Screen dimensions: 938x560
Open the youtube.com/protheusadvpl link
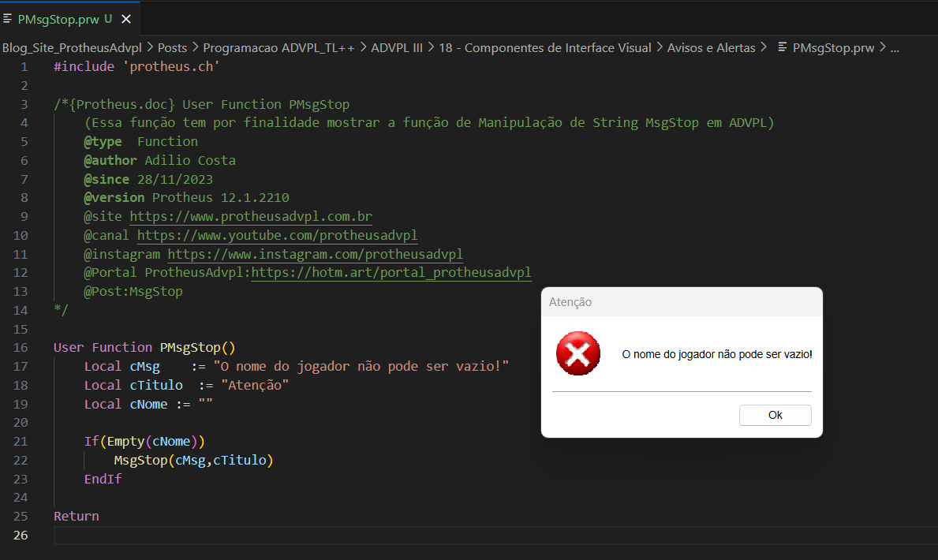tap(277, 235)
